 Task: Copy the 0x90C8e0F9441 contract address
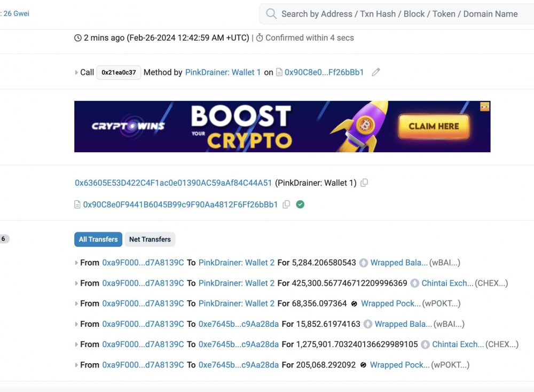click(286, 205)
